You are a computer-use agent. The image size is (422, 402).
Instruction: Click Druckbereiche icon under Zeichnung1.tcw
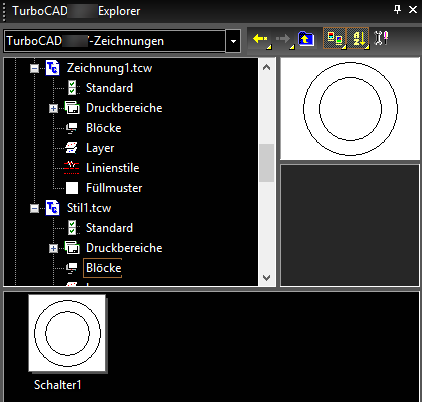72,108
